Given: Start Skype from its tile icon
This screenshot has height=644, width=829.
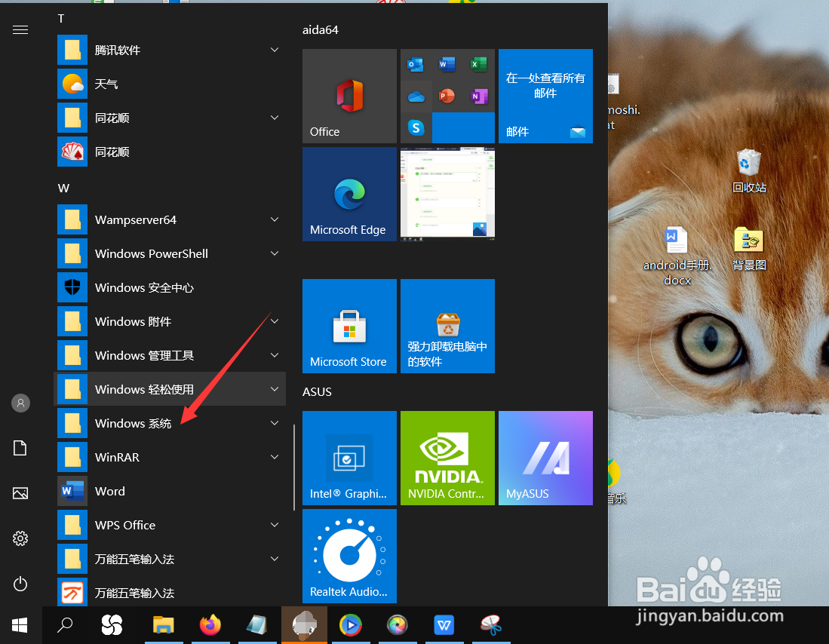Looking at the screenshot, I should [x=416, y=128].
